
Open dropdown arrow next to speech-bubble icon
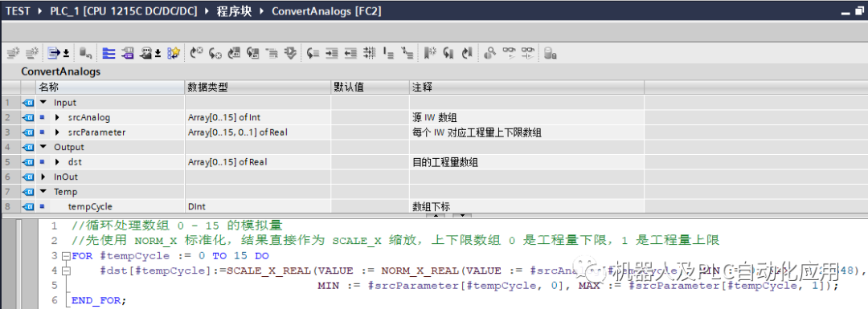tap(158, 54)
